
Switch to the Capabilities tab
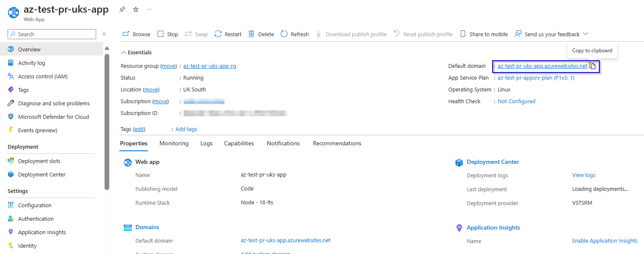coord(239,143)
